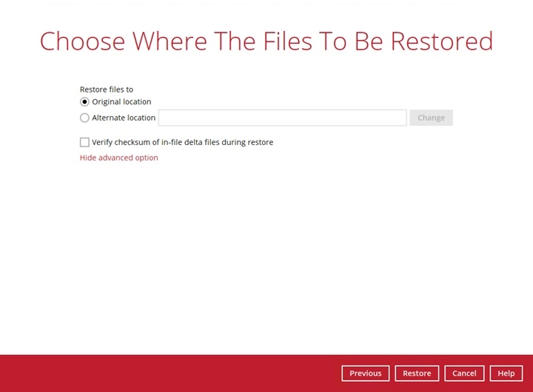Click the words "during restore" in checkbox label
The image size is (533, 392).
coord(247,142)
